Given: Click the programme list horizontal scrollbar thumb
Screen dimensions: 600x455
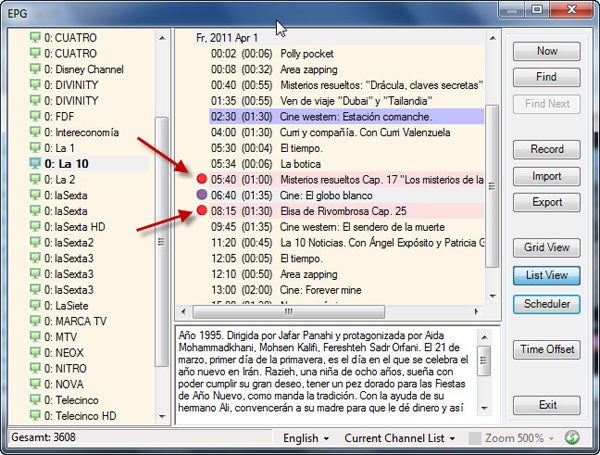Looking at the screenshot, I should [289, 311].
